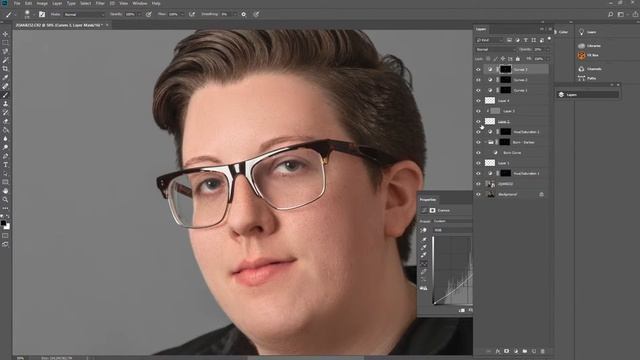Open the Color collapsed panel
This screenshot has height=360, width=640.
pyautogui.click(x=562, y=32)
